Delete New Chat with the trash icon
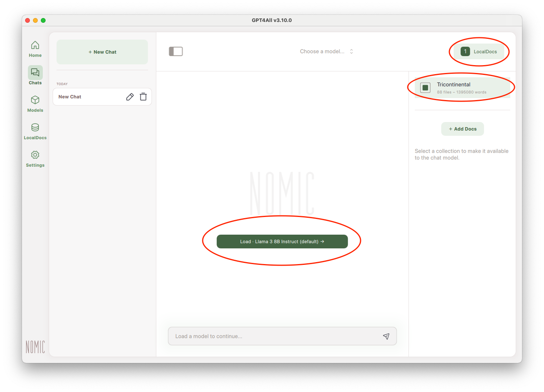Viewport: 544px width, 392px height. [143, 97]
